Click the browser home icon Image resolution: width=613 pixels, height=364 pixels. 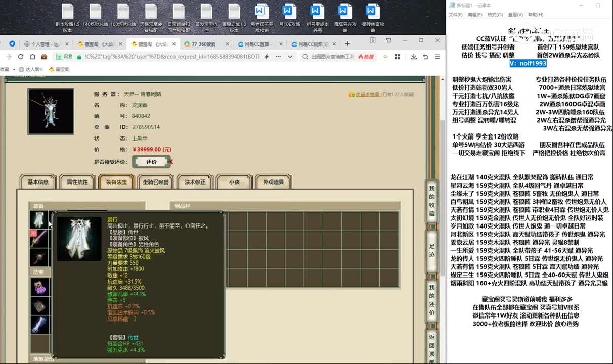[32, 57]
